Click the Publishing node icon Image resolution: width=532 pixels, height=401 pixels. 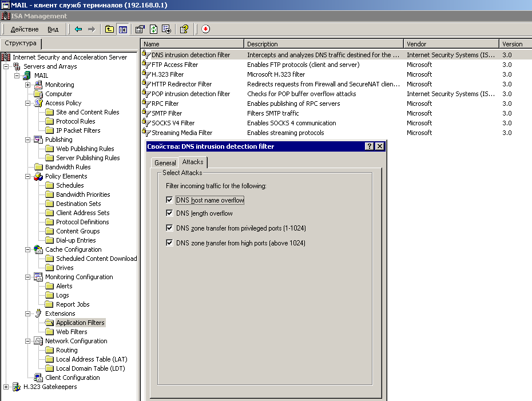click(x=38, y=140)
